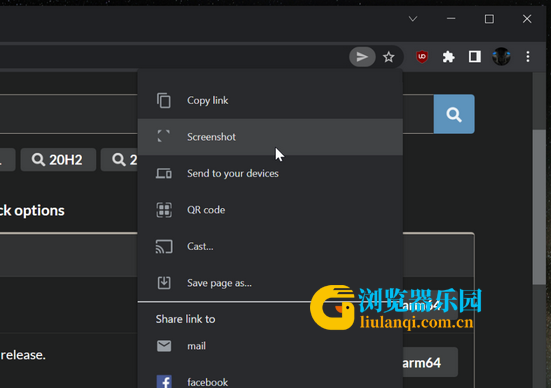Click the facebook logo icon
The width and height of the screenshot is (551, 388).
164,381
